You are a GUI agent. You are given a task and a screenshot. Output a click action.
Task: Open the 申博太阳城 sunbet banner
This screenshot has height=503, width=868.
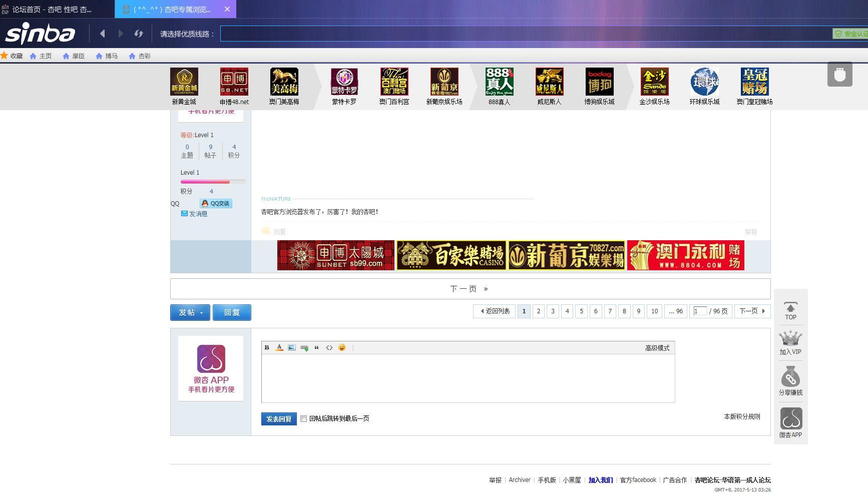[336, 255]
